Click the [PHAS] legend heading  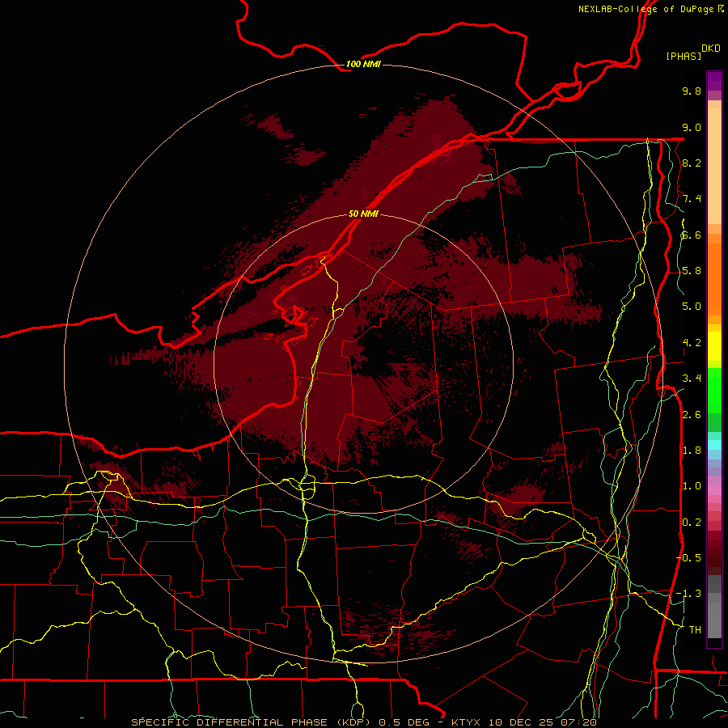point(684,56)
